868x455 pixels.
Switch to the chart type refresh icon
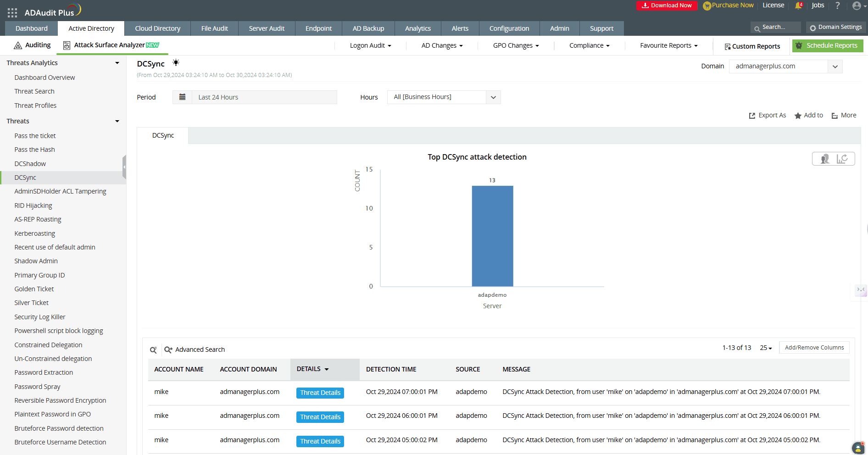(842, 159)
